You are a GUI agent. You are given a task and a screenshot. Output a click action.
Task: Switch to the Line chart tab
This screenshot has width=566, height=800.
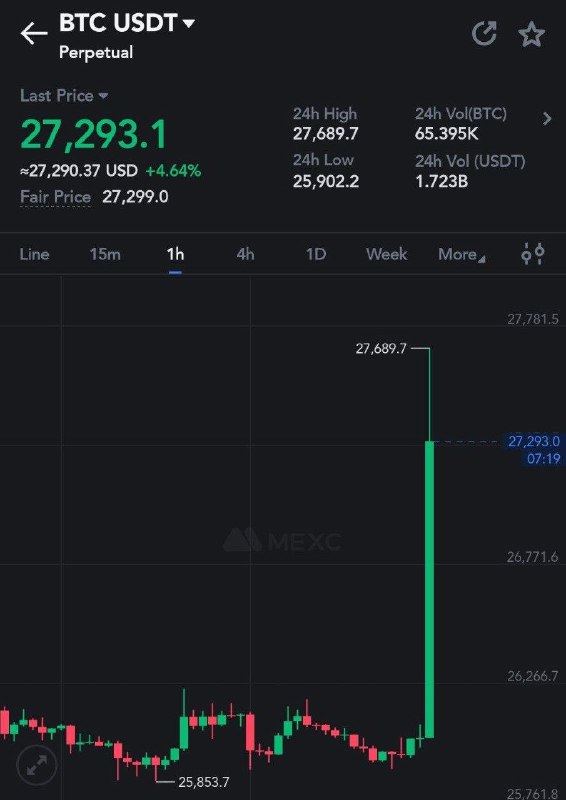click(34, 254)
